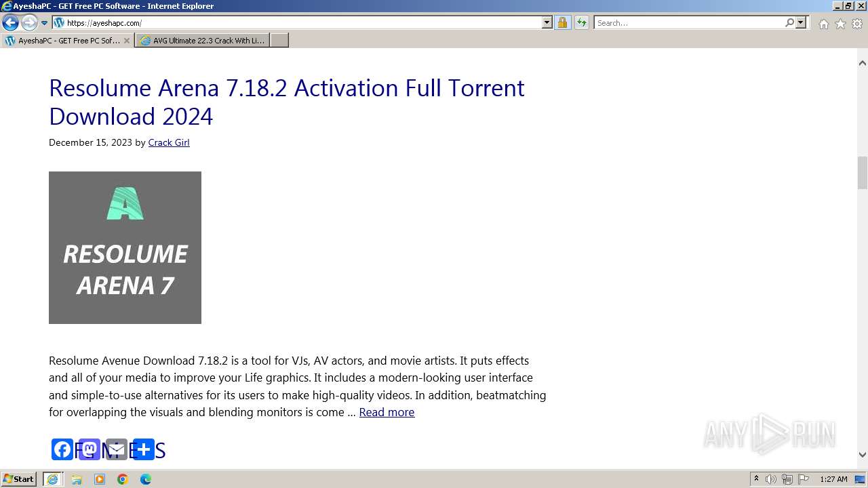Image resolution: width=868 pixels, height=488 pixels.
Task: Click the Internet Explorer taskbar icon
Action: (x=52, y=479)
